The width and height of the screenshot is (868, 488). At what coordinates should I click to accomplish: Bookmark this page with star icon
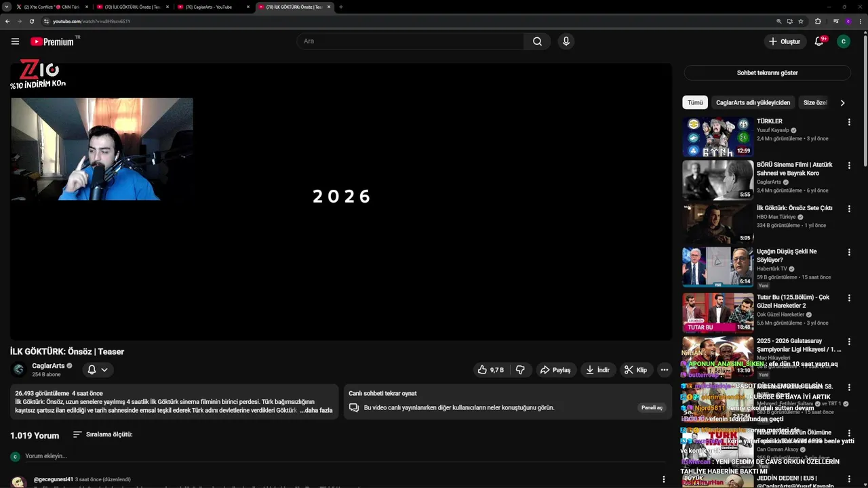[801, 21]
